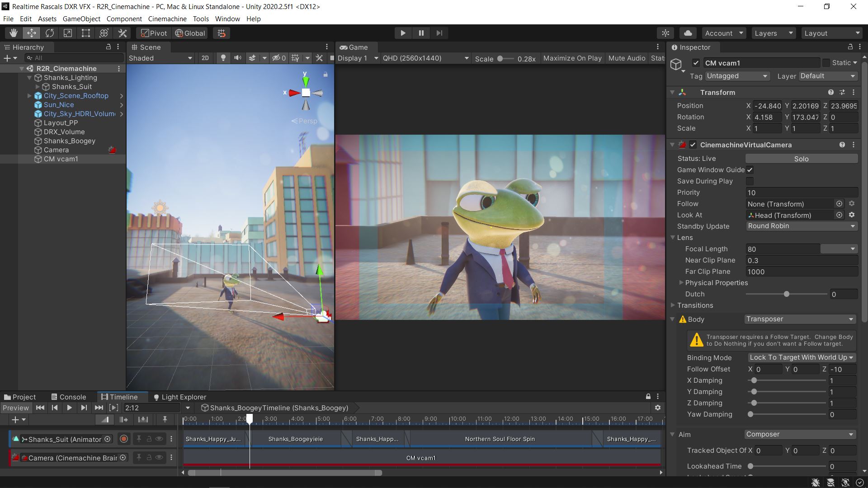
Task: Open the GameObject menu
Action: [81, 19]
